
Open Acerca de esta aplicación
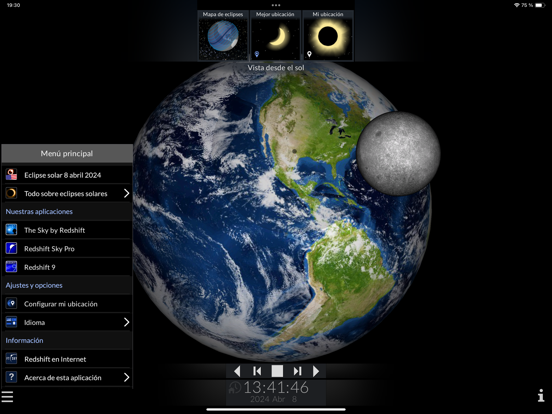point(67,377)
